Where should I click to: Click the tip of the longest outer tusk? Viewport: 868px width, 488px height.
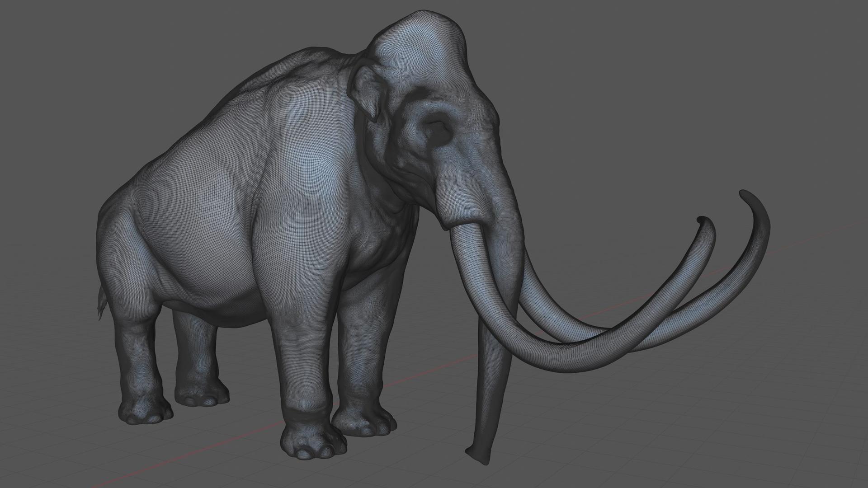[744, 195]
